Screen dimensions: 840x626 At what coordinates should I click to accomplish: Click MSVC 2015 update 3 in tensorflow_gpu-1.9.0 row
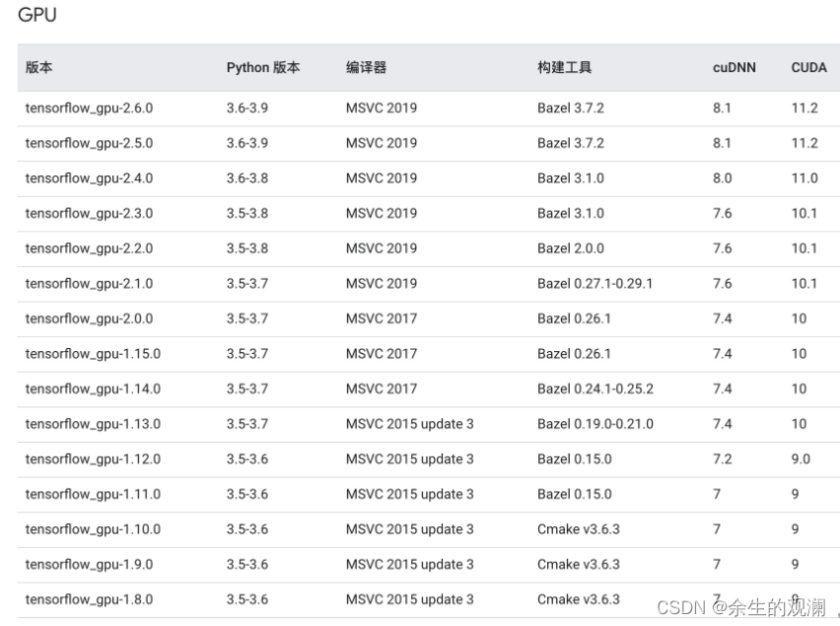(x=410, y=565)
